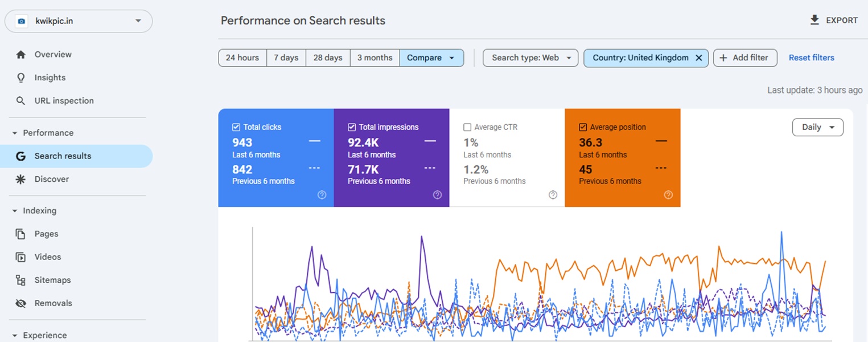The height and width of the screenshot is (342, 868).
Task: Collapse the Performance section in sidebar
Action: click(15, 133)
